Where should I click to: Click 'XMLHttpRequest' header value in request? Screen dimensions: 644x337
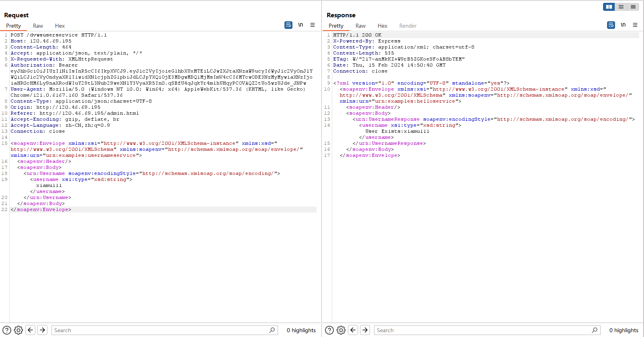pyautogui.click(x=91, y=59)
